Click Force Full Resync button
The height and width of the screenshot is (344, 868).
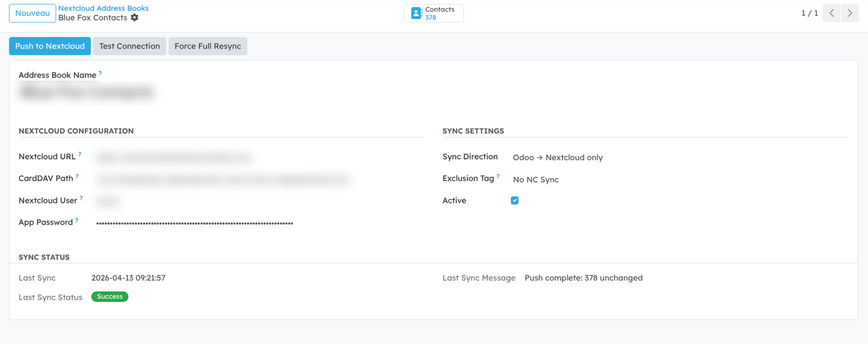[208, 46]
